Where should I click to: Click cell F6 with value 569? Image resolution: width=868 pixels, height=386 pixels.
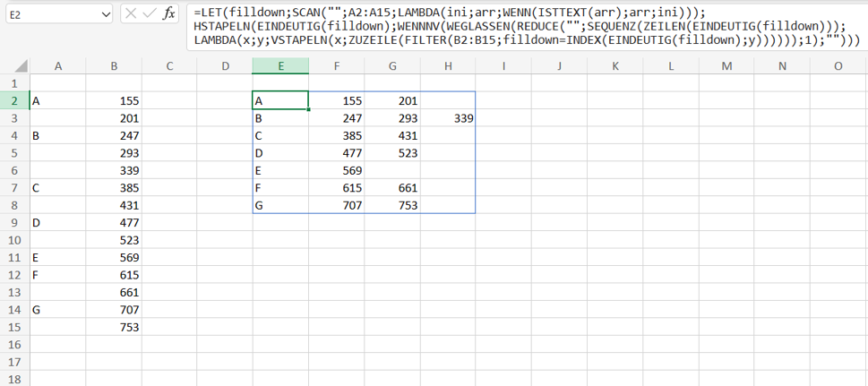(x=337, y=170)
